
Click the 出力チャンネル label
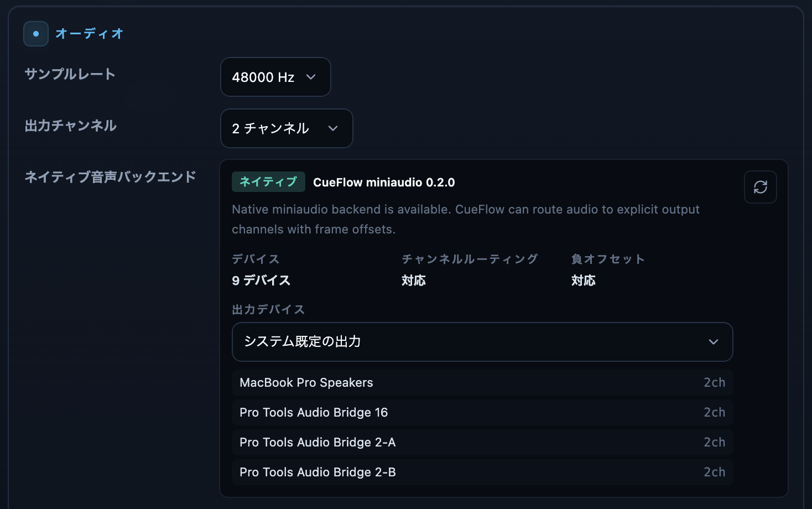coord(71,126)
